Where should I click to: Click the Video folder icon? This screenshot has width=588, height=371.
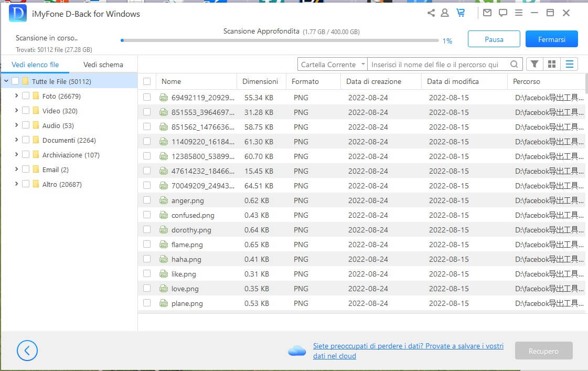pos(36,110)
